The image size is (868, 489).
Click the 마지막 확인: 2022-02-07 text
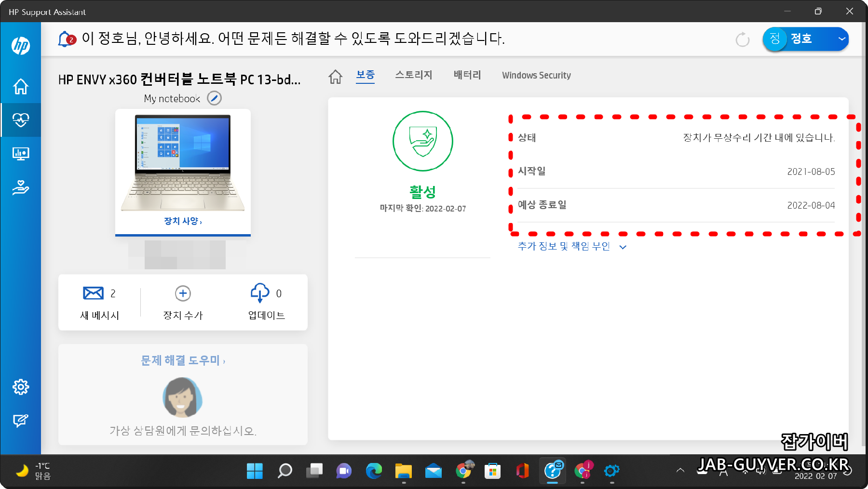tap(423, 209)
